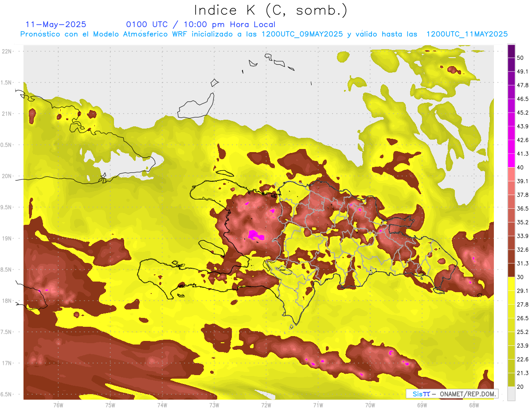Click the '35.2' colorbar value

(522, 222)
